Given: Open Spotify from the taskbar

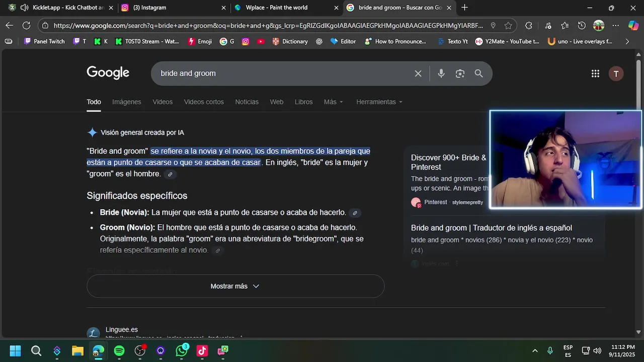Looking at the screenshot, I should point(119,350).
